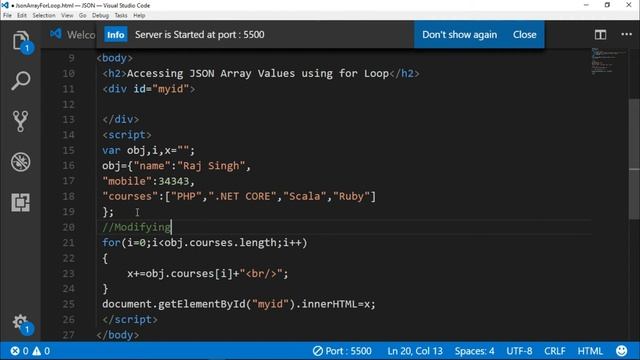Viewport: 640px width, 360px height.
Task: Click the for loop statement line
Action: [204, 243]
